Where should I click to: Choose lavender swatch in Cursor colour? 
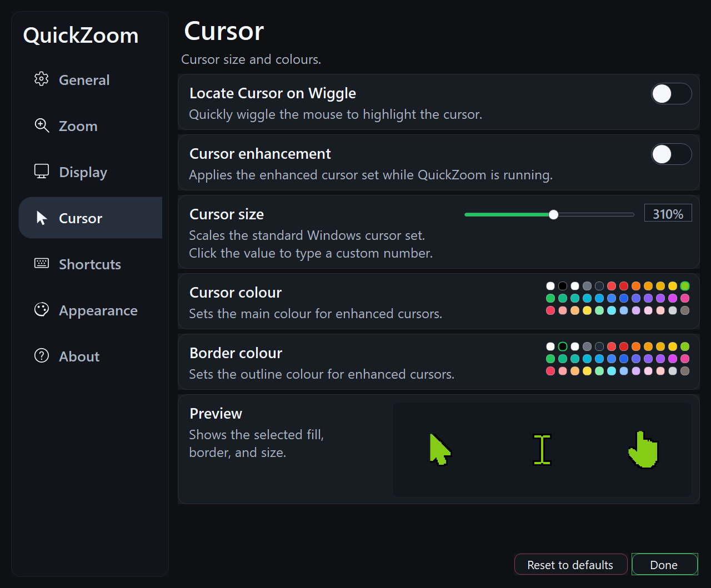point(636,310)
